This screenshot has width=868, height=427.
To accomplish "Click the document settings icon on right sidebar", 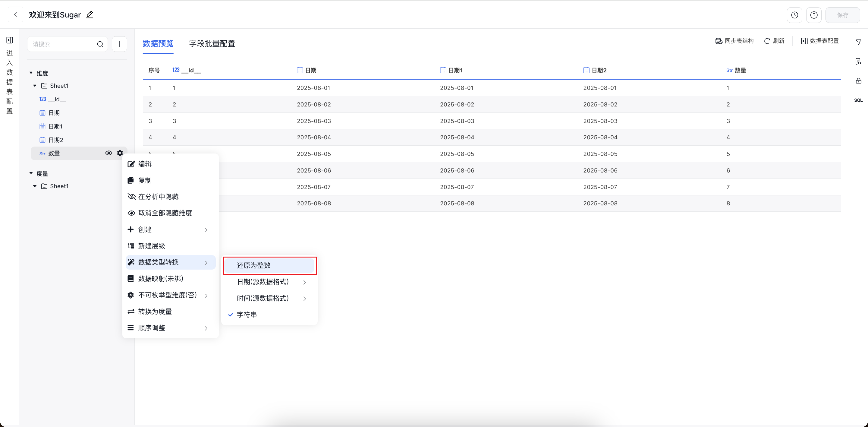I will tap(858, 61).
